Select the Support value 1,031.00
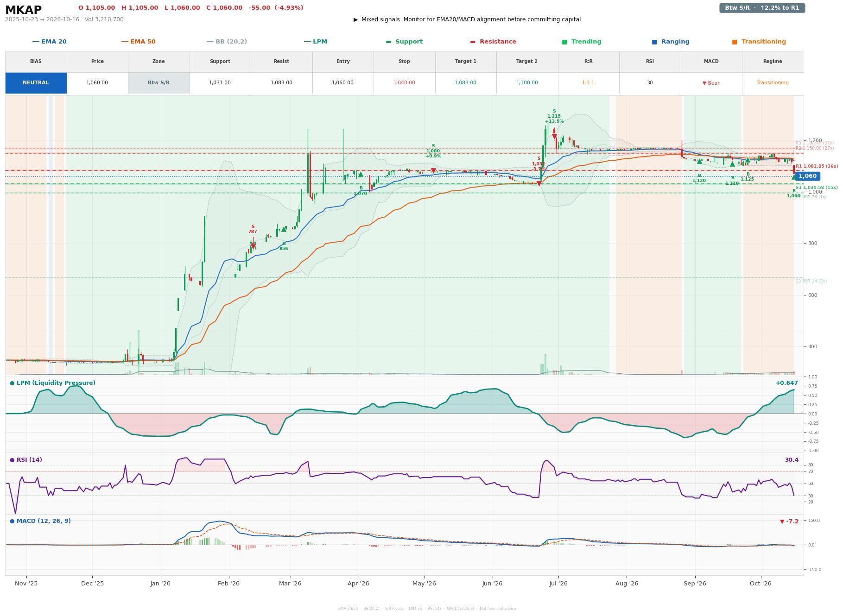The width and height of the screenshot is (843, 616). pyautogui.click(x=220, y=83)
